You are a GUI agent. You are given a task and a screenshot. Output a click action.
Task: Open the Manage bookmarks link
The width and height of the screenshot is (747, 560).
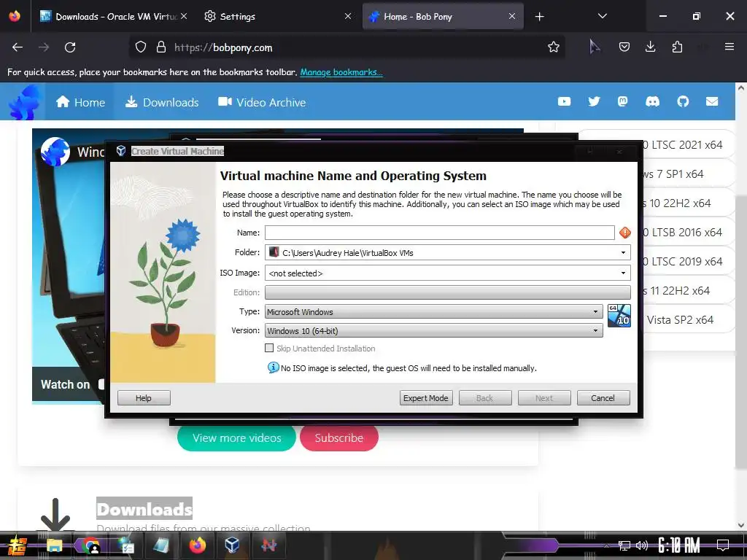pyautogui.click(x=341, y=72)
